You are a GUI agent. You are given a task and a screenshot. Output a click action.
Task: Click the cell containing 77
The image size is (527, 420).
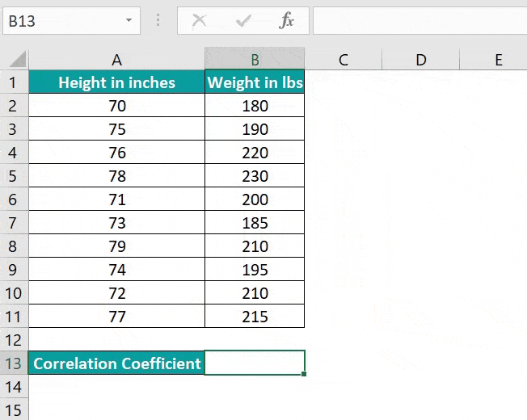[x=116, y=317]
